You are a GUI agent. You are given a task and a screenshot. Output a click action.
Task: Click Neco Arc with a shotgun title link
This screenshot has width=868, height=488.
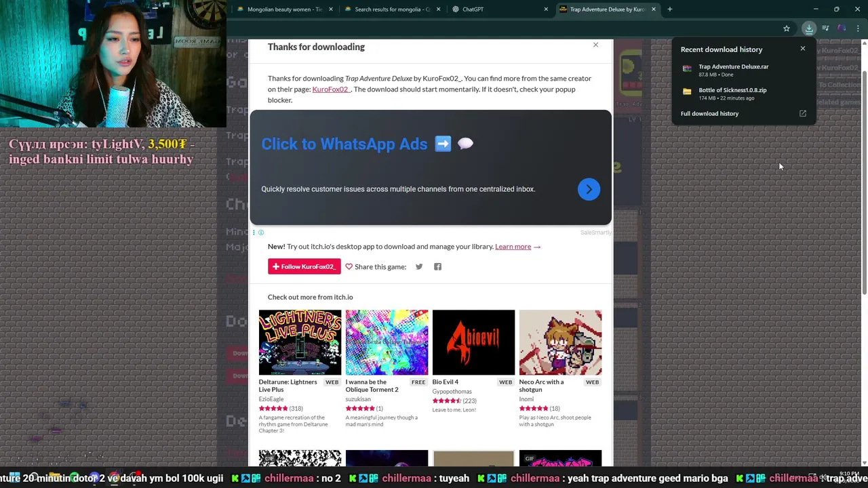click(541, 386)
